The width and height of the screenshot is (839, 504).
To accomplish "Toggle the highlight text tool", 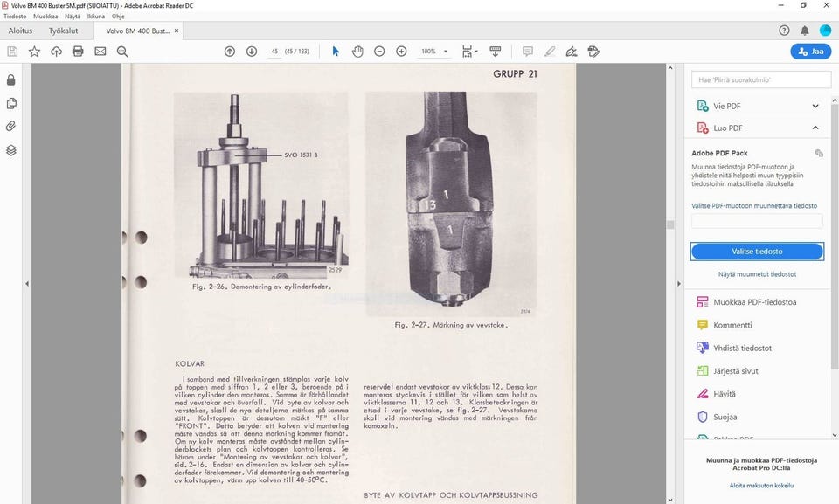I will pyautogui.click(x=550, y=52).
